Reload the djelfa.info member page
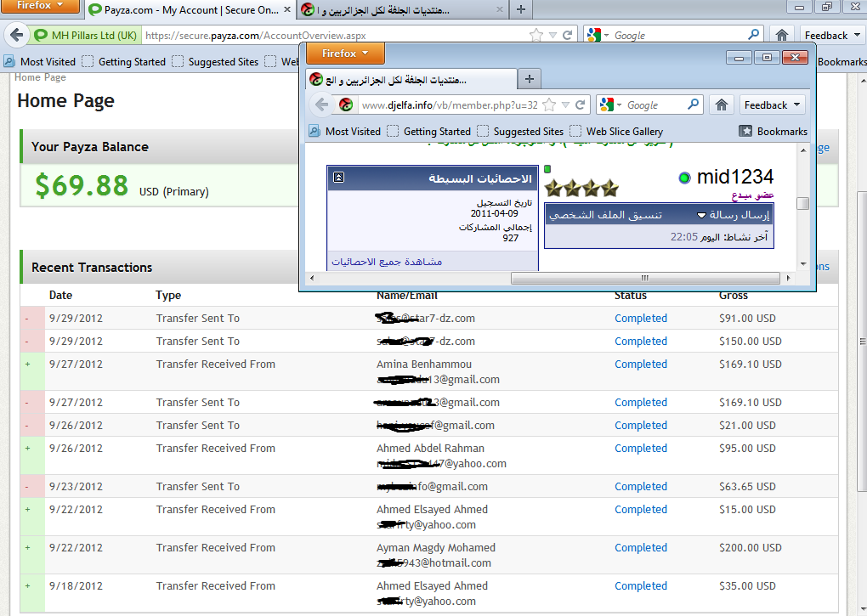The image size is (867, 616). (x=580, y=105)
